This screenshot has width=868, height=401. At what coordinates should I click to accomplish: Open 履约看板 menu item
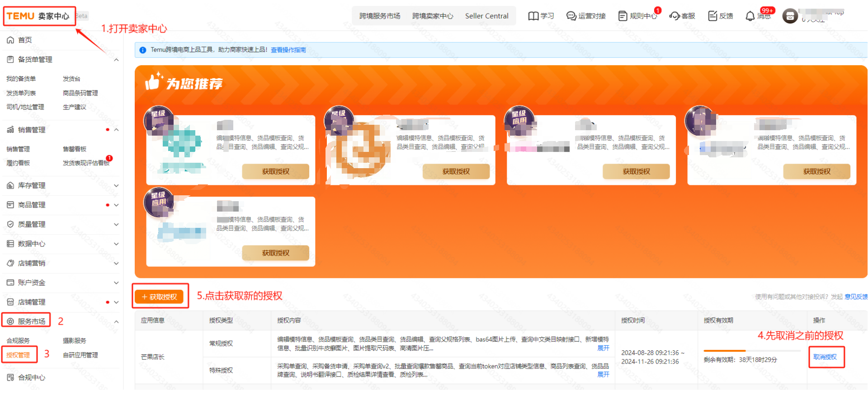[18, 163]
